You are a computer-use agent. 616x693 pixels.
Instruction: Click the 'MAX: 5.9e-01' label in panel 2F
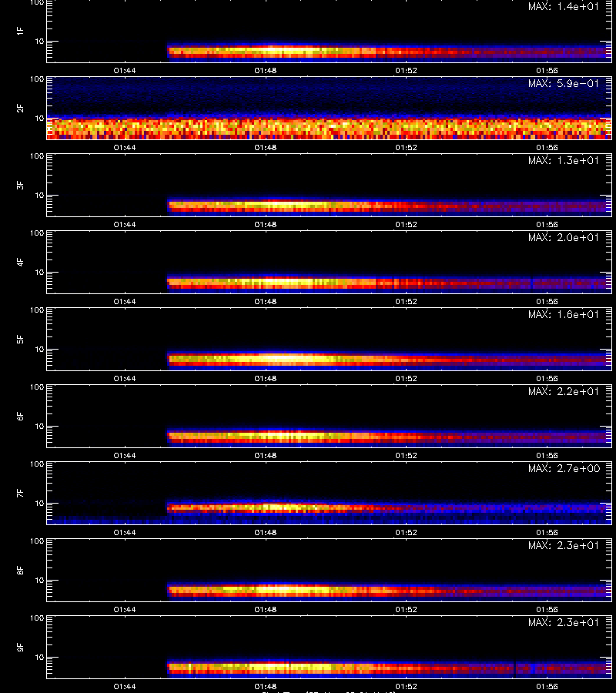[x=564, y=83]
